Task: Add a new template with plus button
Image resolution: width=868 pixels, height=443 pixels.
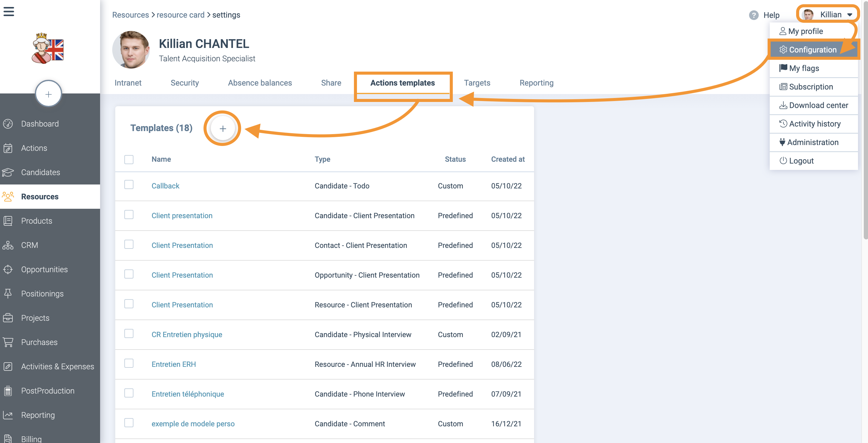Action: [222, 128]
